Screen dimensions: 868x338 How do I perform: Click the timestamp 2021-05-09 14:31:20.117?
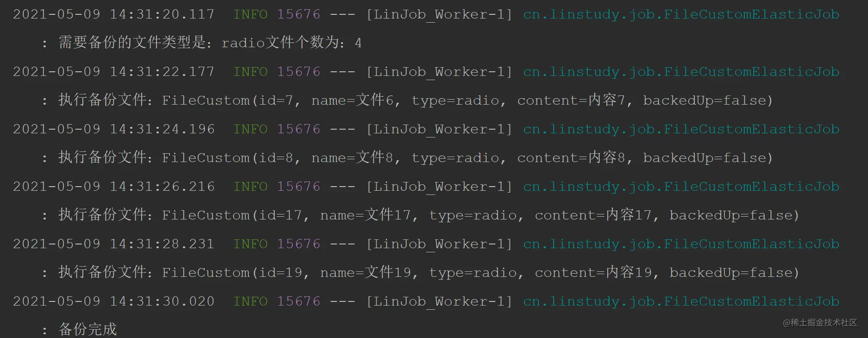click(113, 14)
